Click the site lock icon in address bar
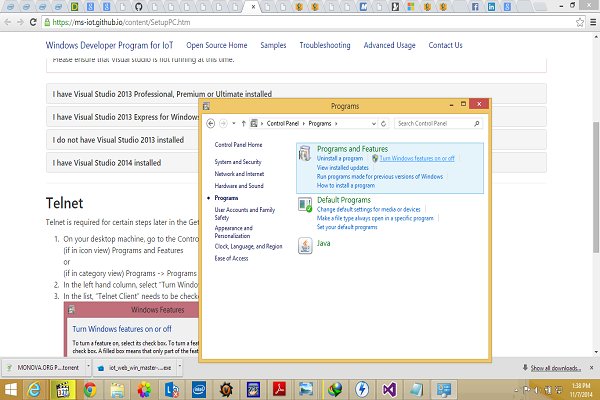The width and height of the screenshot is (600, 400). point(47,22)
